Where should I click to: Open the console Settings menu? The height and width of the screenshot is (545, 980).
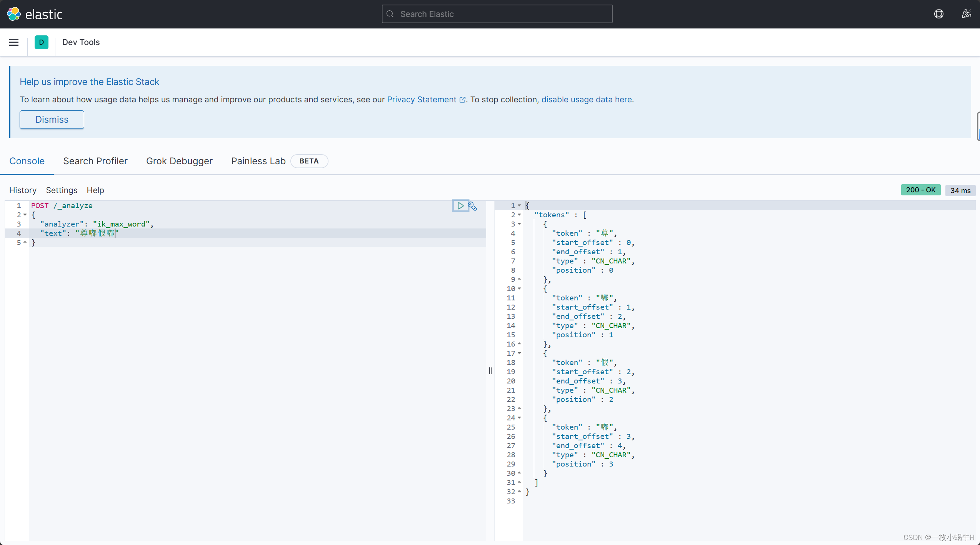tap(61, 190)
